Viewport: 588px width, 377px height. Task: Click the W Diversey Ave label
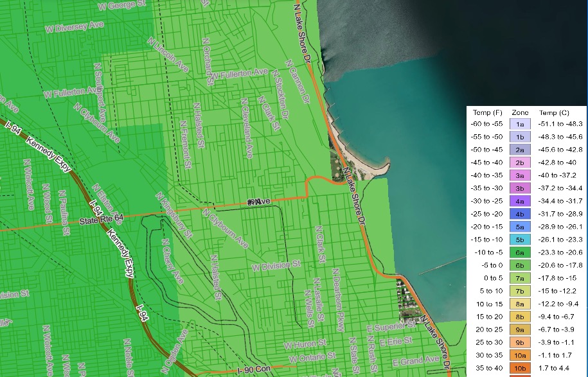coord(75,26)
